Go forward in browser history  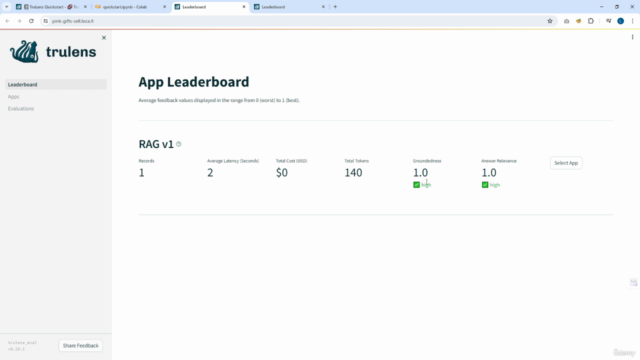(19, 21)
